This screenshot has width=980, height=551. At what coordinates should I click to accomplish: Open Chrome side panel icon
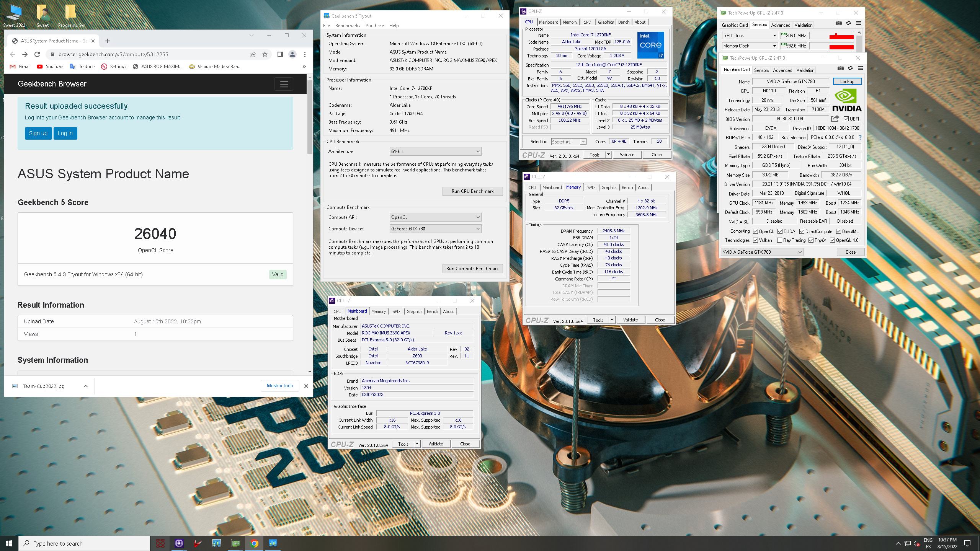(x=280, y=54)
